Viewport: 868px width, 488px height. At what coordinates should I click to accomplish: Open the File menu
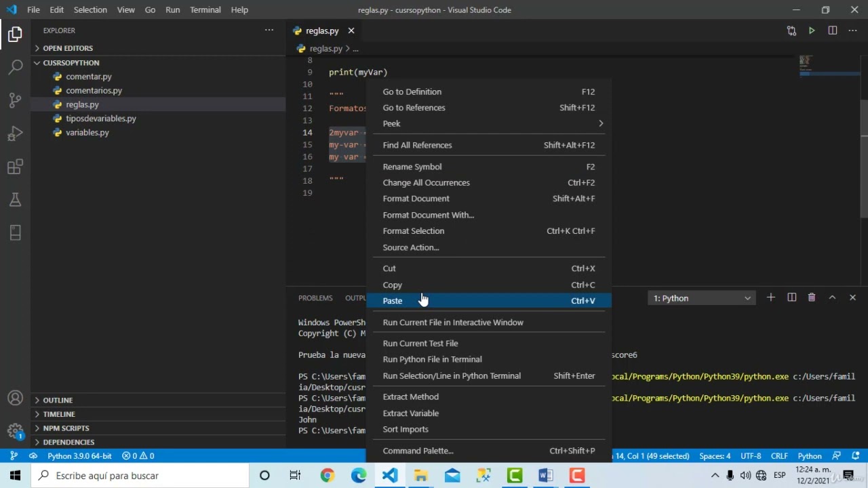point(33,9)
